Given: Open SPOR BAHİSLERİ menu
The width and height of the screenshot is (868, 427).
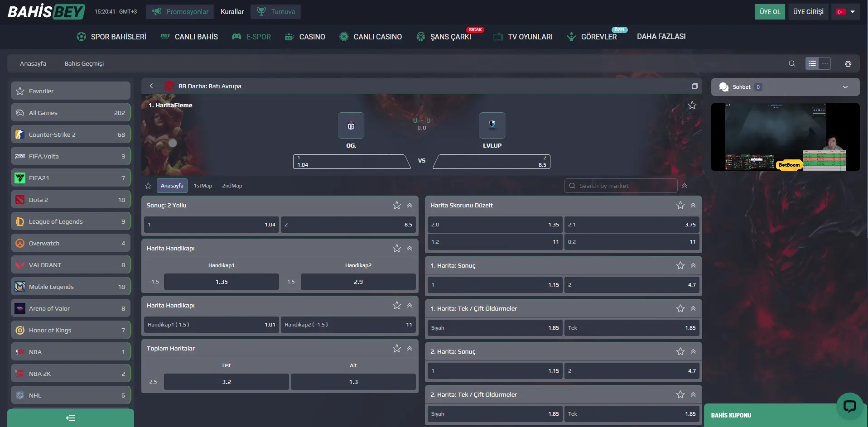Looking at the screenshot, I should pyautogui.click(x=111, y=37).
